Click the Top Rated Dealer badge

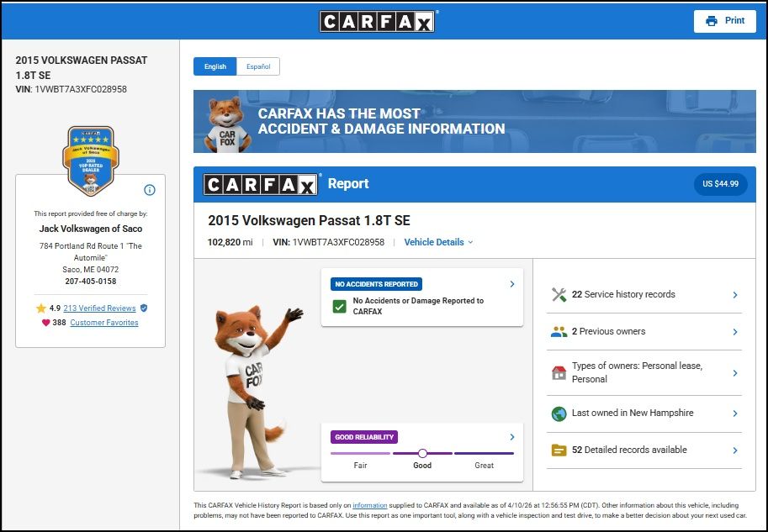90,160
